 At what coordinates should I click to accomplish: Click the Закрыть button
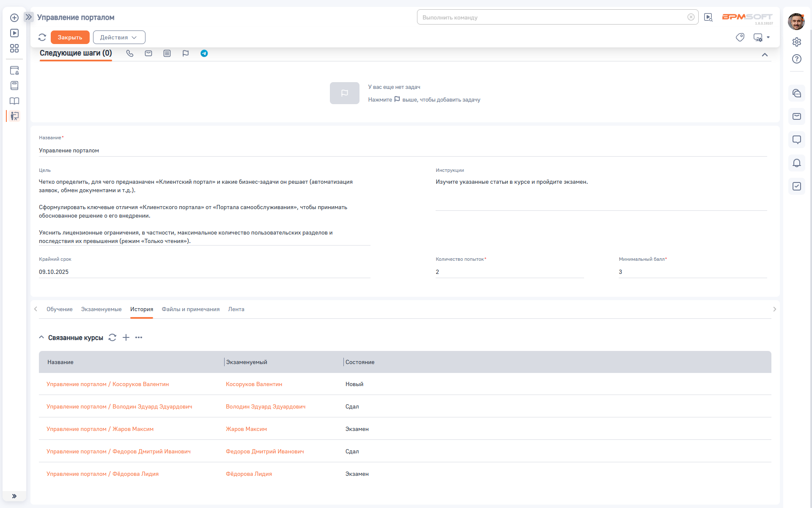(70, 37)
